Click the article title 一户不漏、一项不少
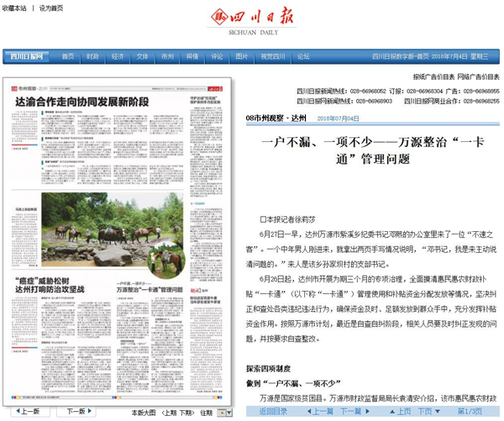Viewport: 504px width, 421px height. (x=373, y=150)
